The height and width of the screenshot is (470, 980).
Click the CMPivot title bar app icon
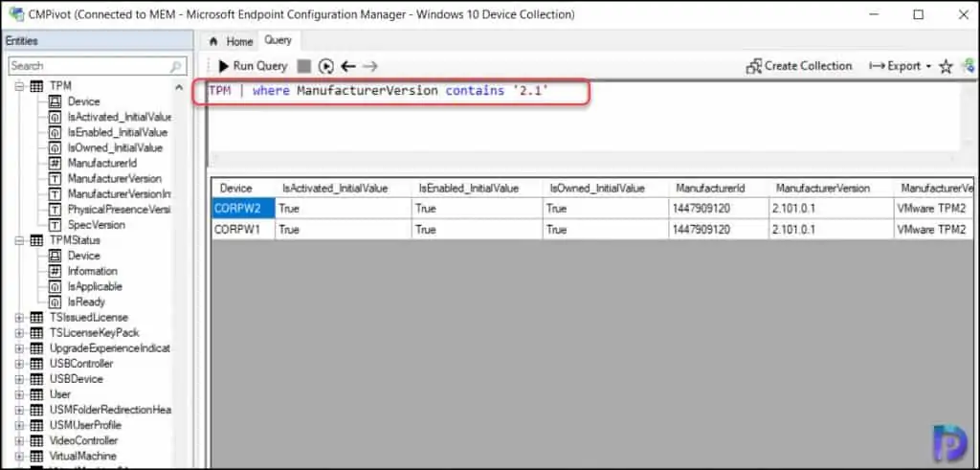pyautogui.click(x=16, y=13)
